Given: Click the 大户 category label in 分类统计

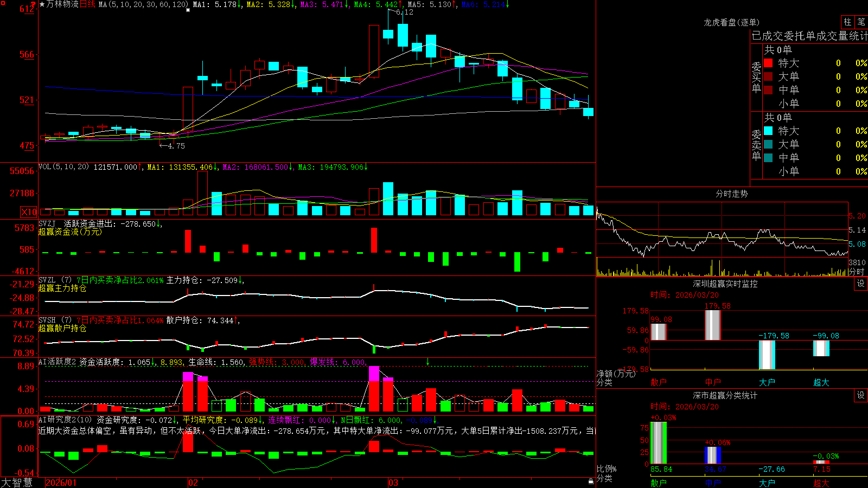Looking at the screenshot, I should [767, 483].
